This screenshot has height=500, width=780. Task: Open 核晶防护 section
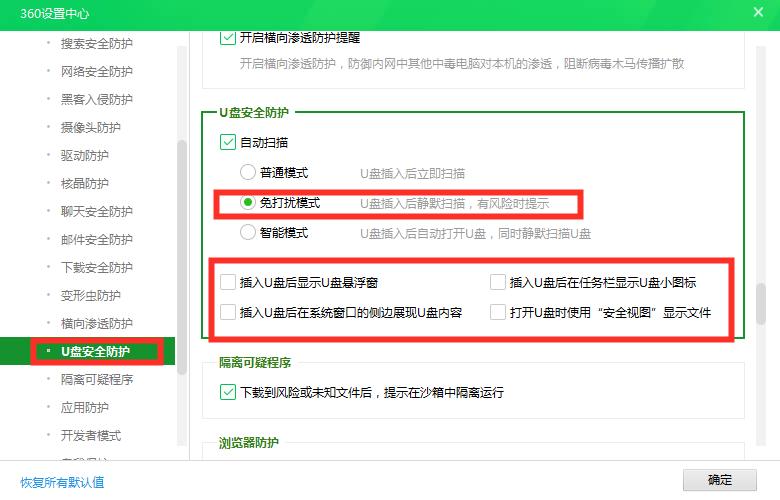coord(85,184)
